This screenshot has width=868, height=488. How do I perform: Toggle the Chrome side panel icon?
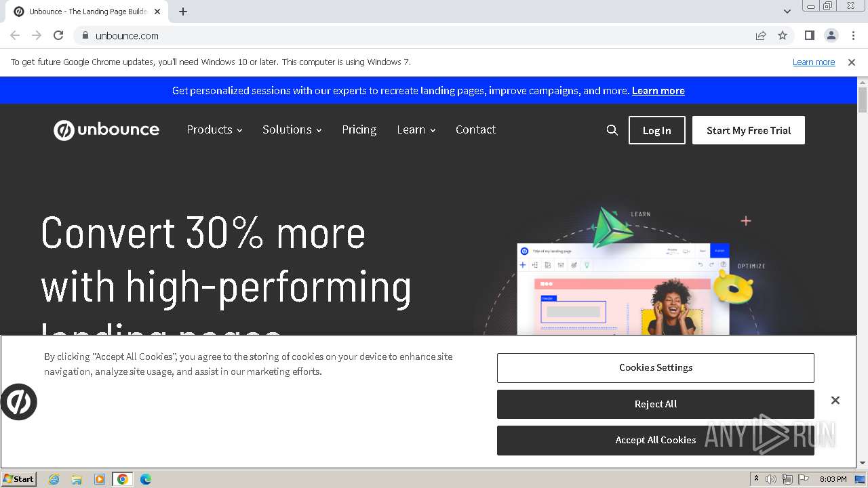[x=809, y=36]
